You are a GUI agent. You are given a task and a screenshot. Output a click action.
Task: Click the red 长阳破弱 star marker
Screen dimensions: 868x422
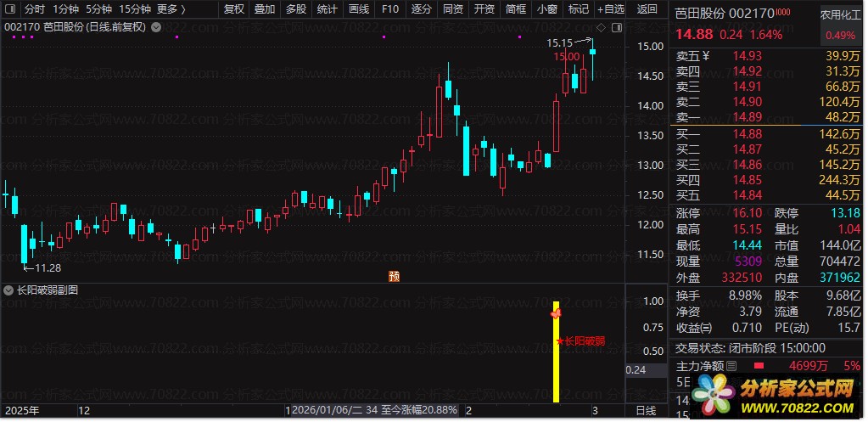[x=560, y=341]
